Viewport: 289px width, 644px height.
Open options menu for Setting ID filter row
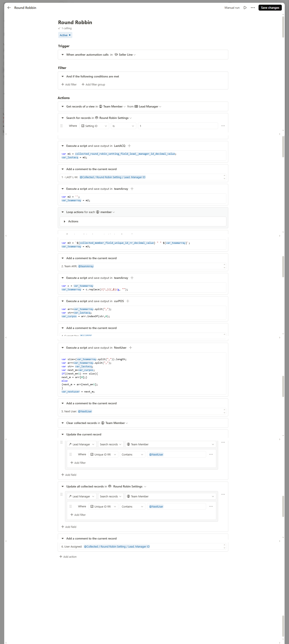click(223, 126)
